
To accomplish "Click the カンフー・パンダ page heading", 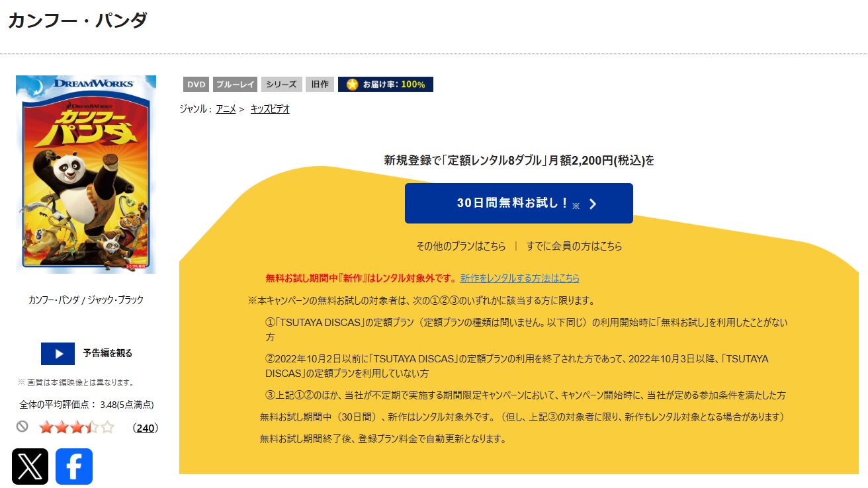I will pyautogui.click(x=77, y=20).
